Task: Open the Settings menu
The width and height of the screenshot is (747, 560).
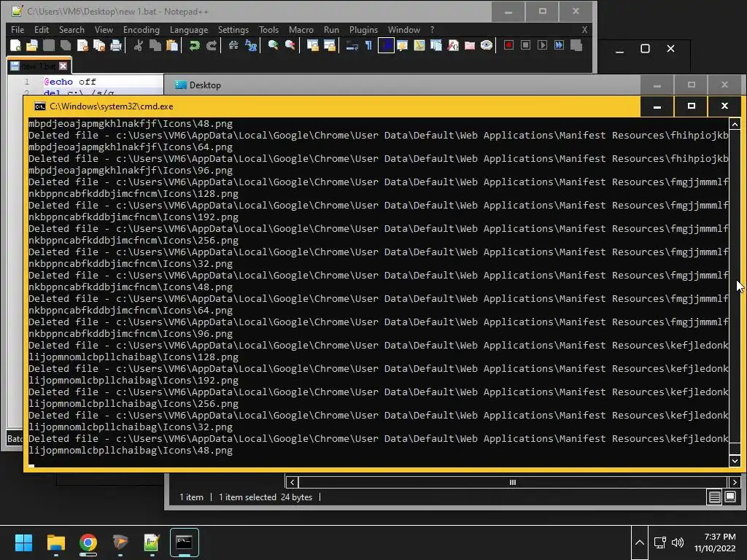Action: [x=233, y=29]
